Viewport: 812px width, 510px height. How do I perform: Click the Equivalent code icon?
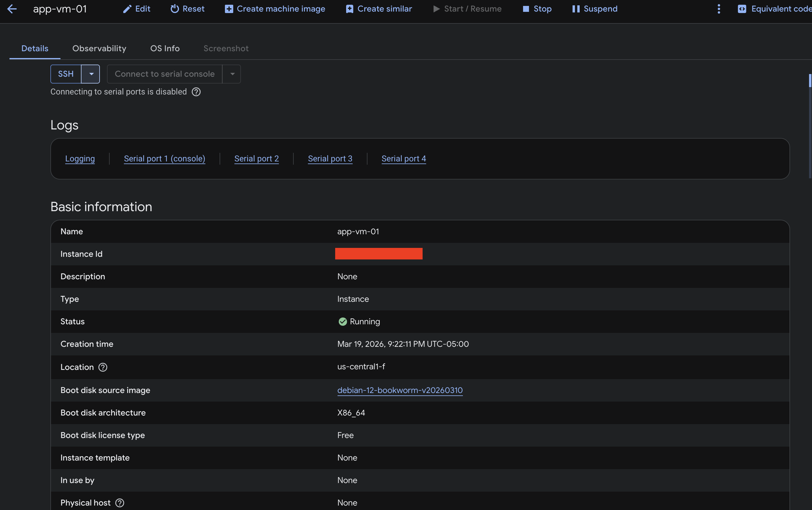tap(742, 9)
